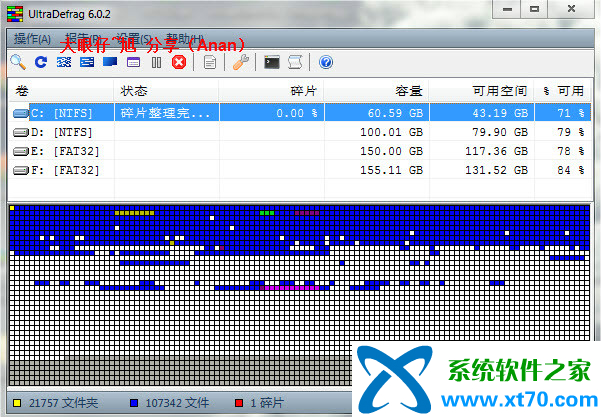Screen dimensions: 601x417
Task: Select the F: [FAT32] volume row
Action: point(300,170)
